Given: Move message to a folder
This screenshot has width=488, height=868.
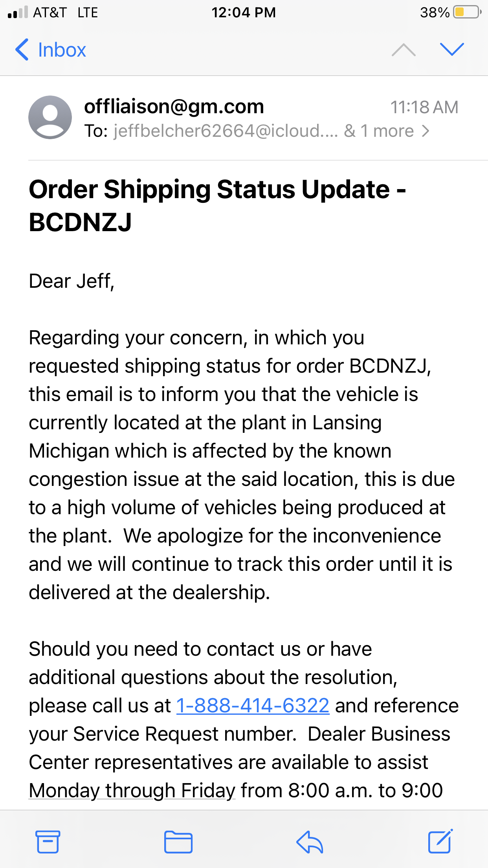Looking at the screenshot, I should tap(178, 842).
